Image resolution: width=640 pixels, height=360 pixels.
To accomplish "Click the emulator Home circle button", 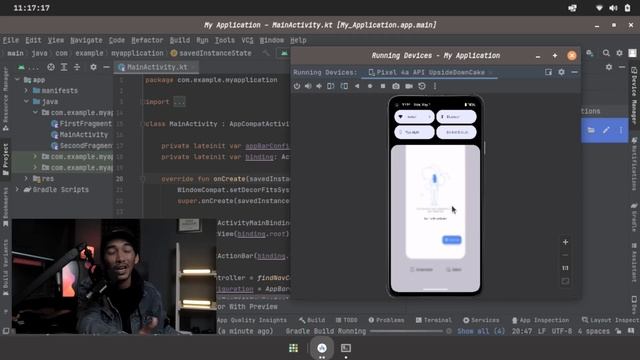I will 370,86.
